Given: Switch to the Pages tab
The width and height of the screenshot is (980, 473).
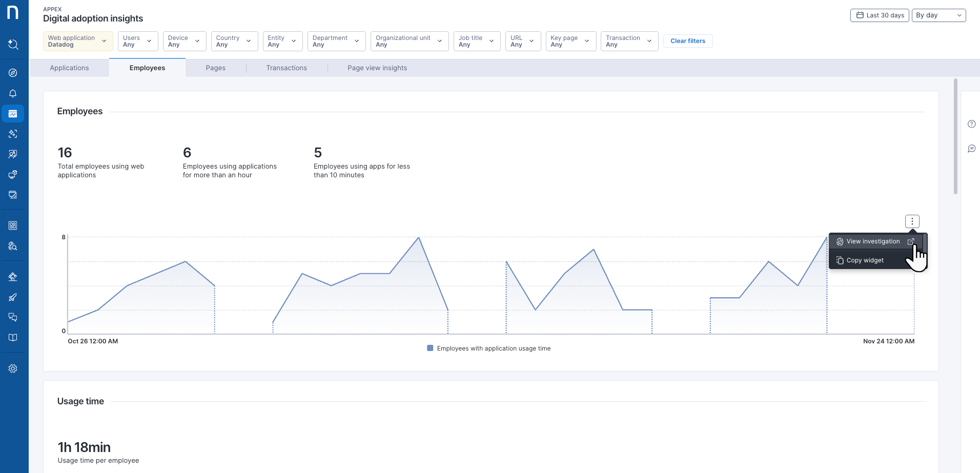Looking at the screenshot, I should [x=215, y=68].
